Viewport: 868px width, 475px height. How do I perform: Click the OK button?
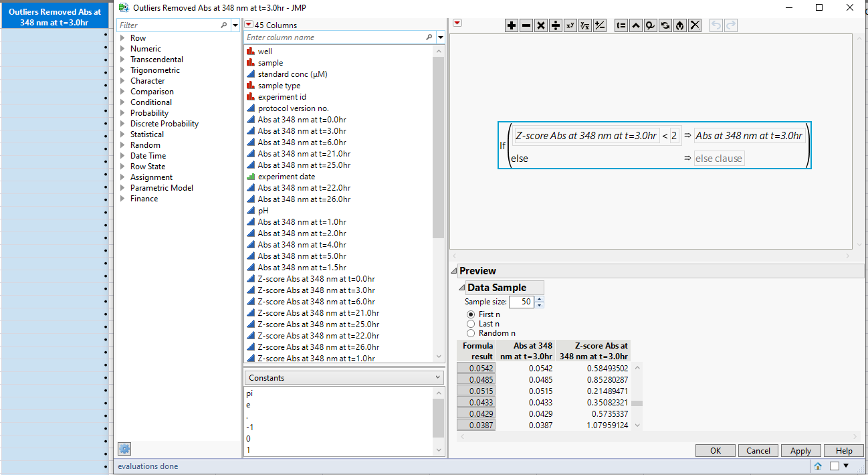tap(715, 451)
